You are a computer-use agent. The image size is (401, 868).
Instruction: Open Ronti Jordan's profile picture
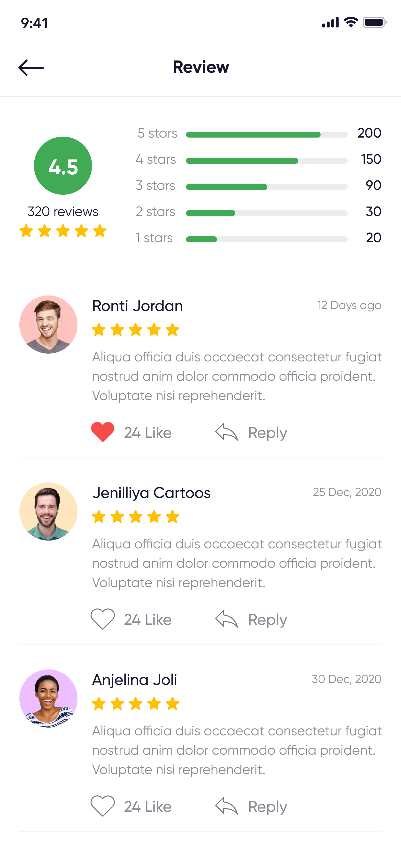48,325
